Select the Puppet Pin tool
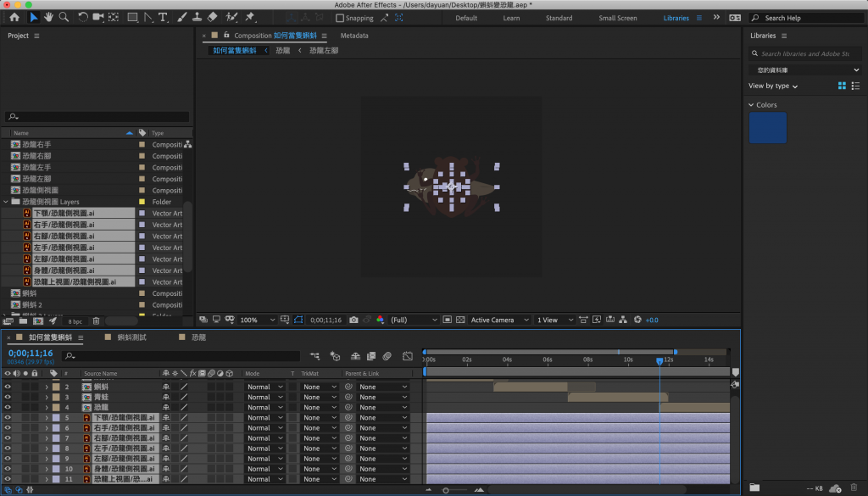Screen dimensions: 868x496 pos(250,17)
